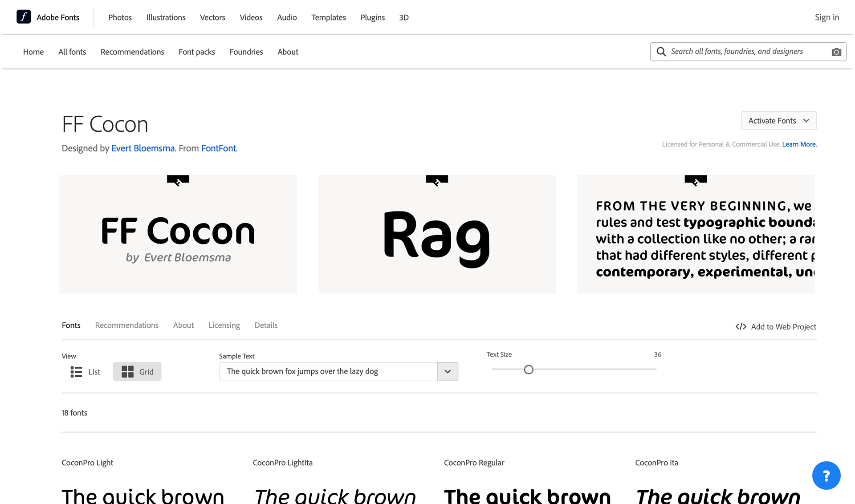The width and height of the screenshot is (855, 504).
Task: Click the Learn More licensing link
Action: click(799, 144)
